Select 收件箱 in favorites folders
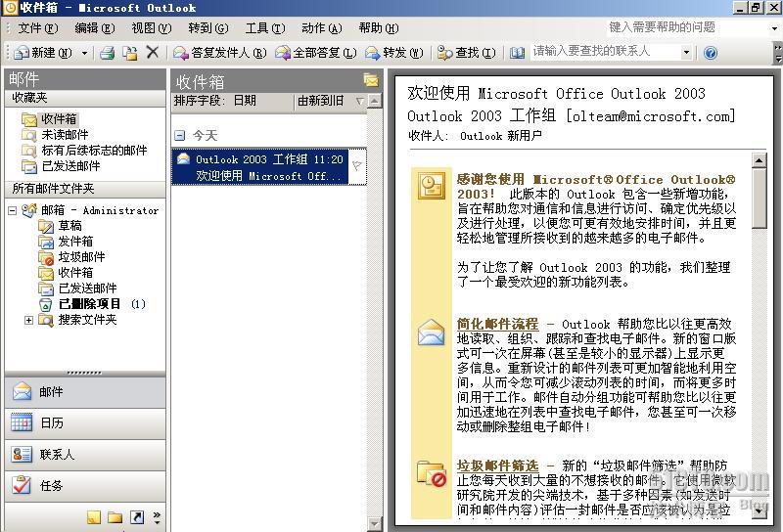The image size is (783, 532). [50, 118]
